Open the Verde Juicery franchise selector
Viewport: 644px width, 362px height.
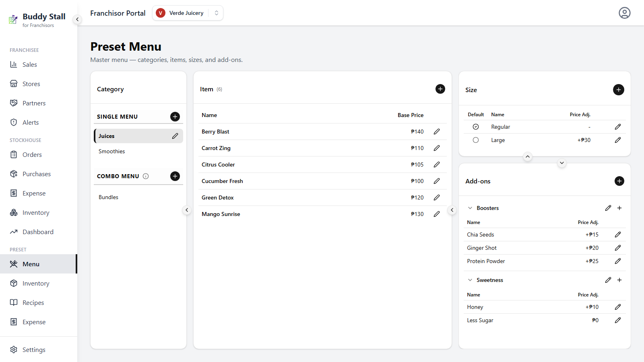pyautogui.click(x=188, y=13)
